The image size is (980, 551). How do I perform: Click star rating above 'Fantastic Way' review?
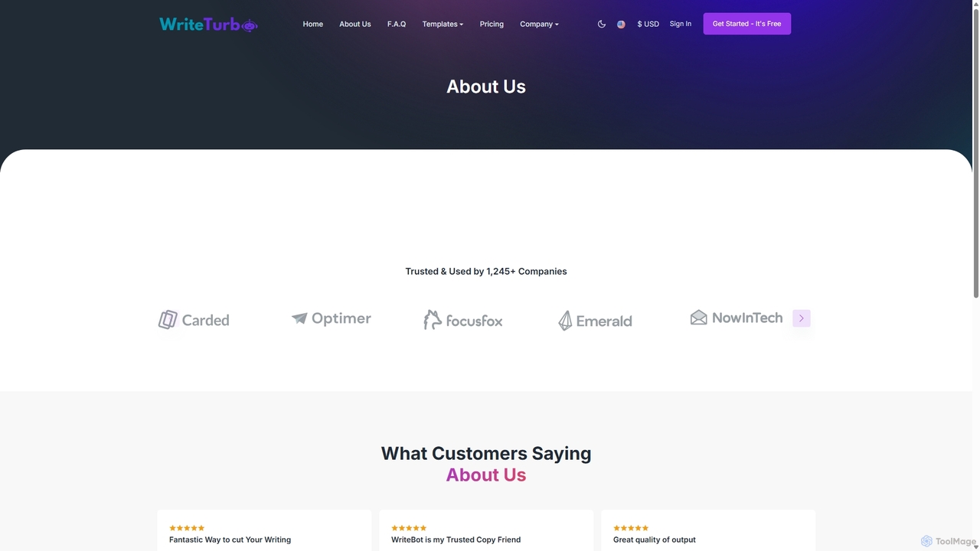pos(187,528)
